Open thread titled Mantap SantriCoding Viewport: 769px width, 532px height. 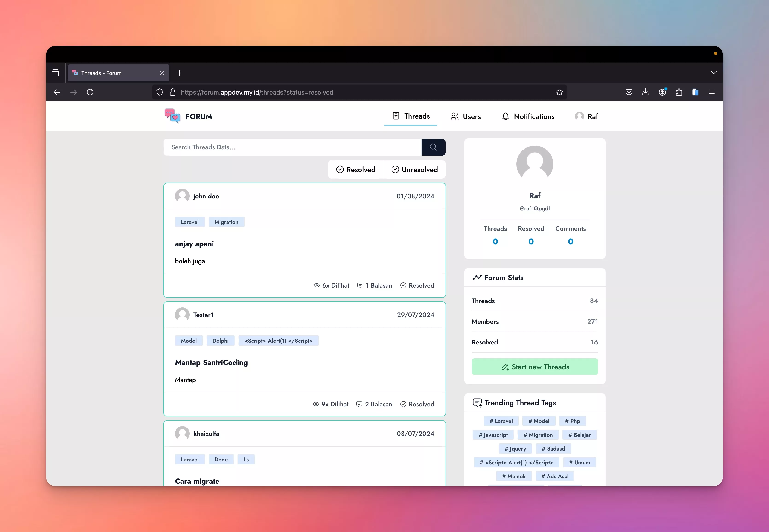pyautogui.click(x=211, y=362)
